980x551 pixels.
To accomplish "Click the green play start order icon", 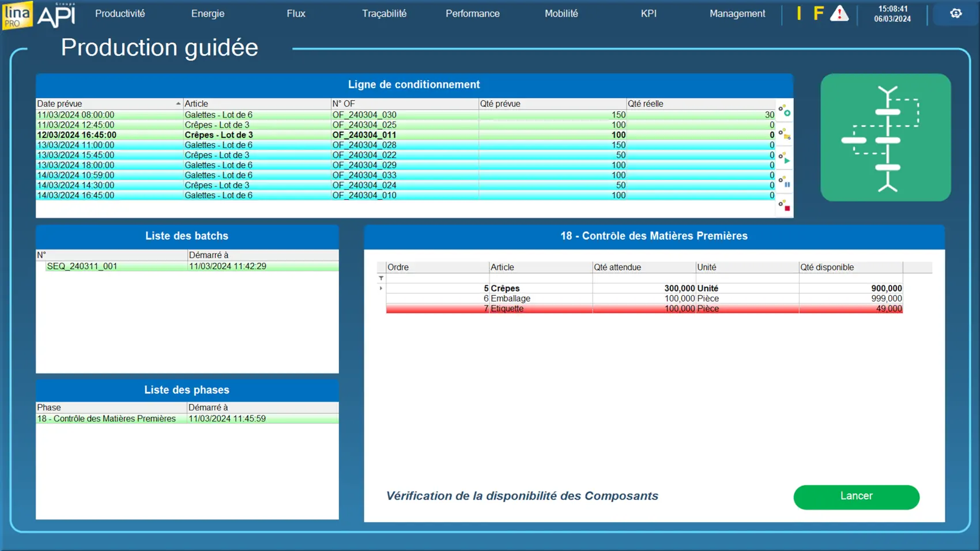I will click(x=785, y=158).
